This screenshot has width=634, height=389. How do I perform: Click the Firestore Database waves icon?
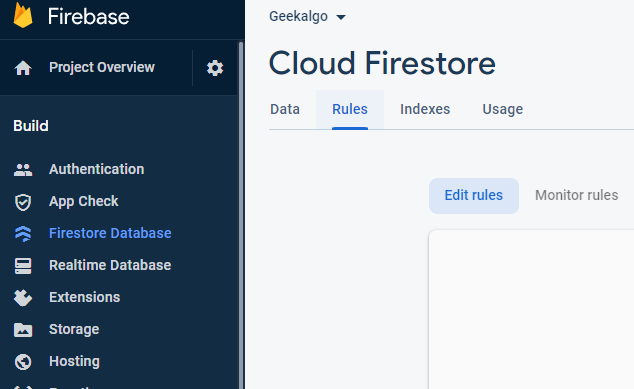23,234
